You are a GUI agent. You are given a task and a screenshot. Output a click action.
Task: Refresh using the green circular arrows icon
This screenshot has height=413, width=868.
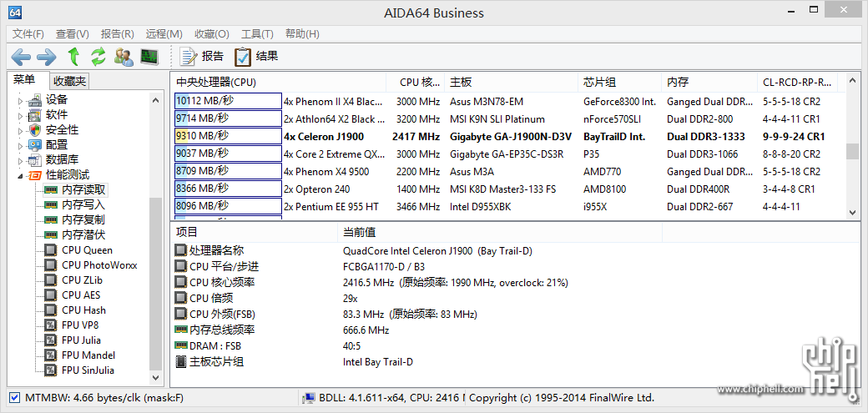pos(98,56)
